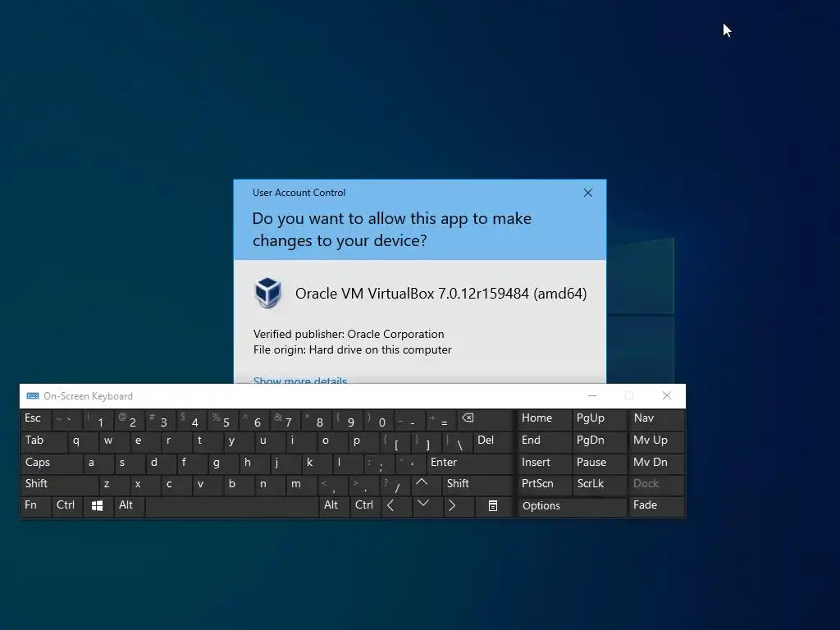Toggle the ScrLk key
840x630 pixels.
[599, 485]
